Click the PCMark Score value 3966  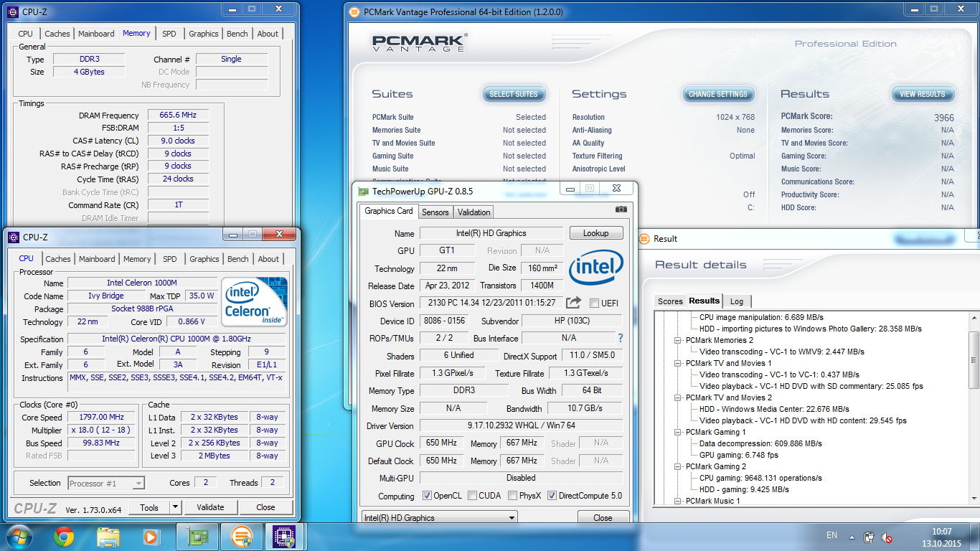943,118
